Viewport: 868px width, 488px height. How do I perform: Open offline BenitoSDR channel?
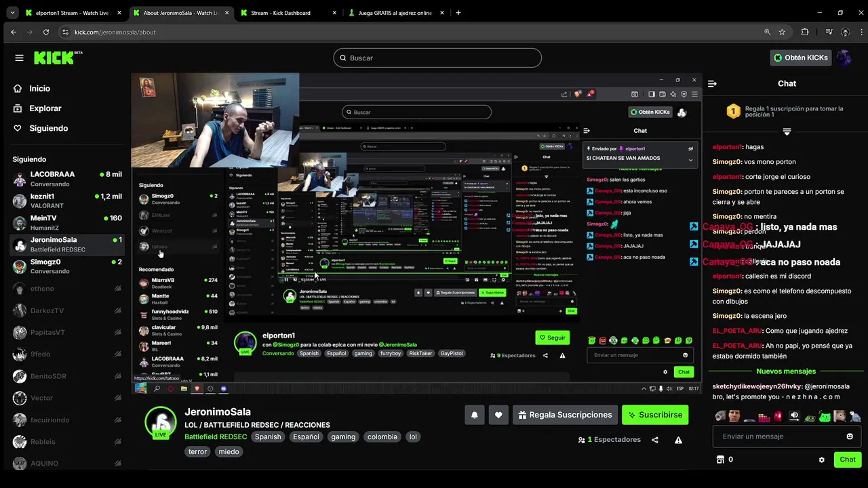coord(66,376)
